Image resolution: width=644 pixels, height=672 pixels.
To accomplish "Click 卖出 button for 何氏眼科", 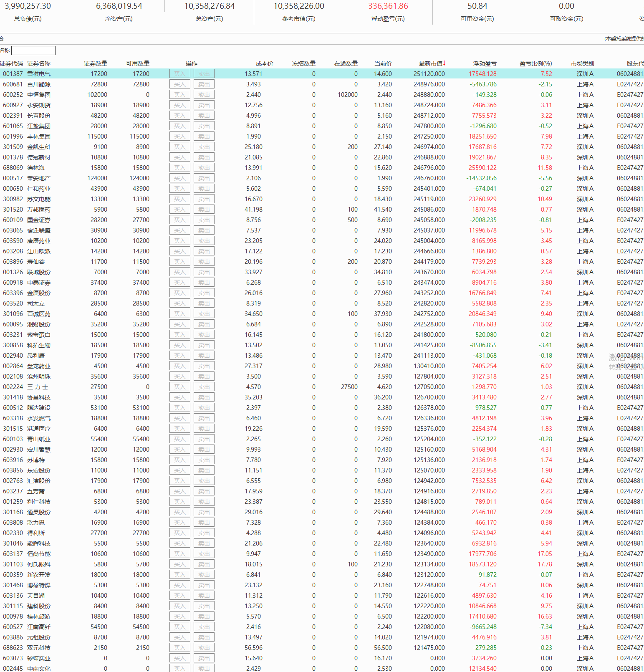I will (x=204, y=564).
